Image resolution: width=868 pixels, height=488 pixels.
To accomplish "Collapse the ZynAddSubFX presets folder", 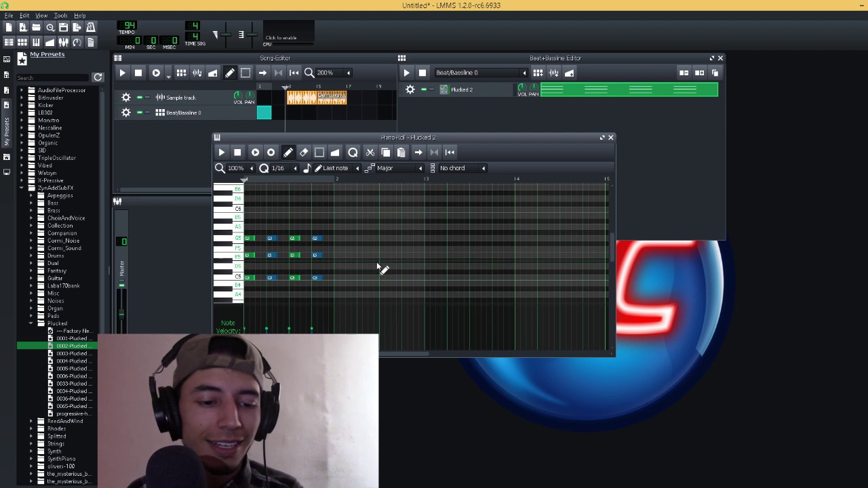I will 21,188.
